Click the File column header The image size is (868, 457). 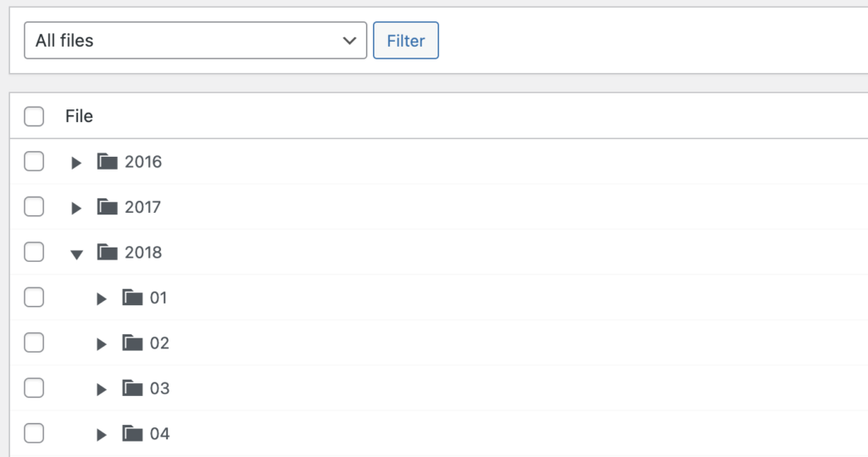(x=79, y=116)
